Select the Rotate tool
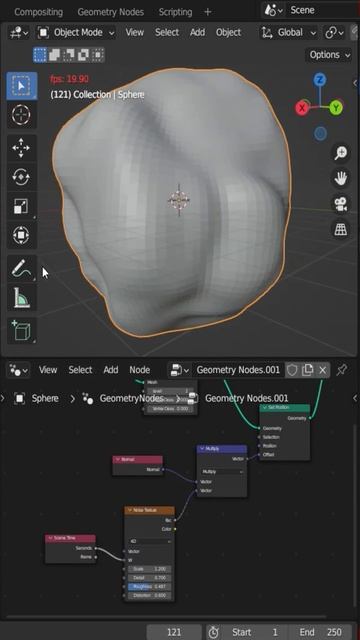Screen dimensions: 360x640 21,177
